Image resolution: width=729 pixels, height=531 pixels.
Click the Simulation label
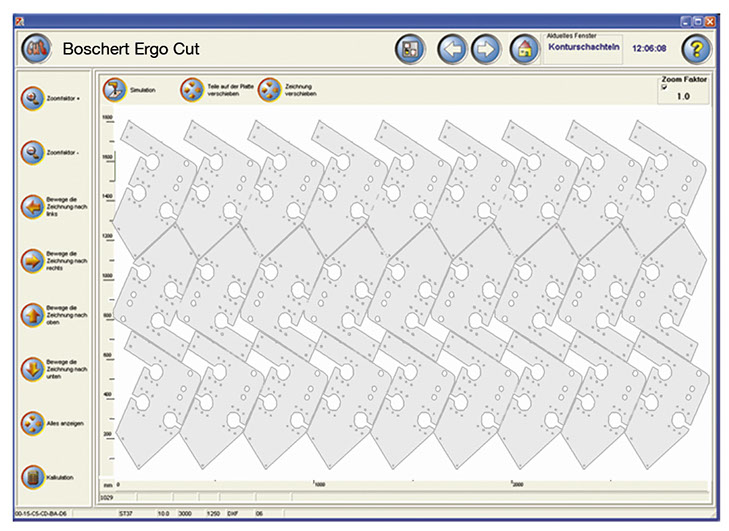tap(143, 90)
